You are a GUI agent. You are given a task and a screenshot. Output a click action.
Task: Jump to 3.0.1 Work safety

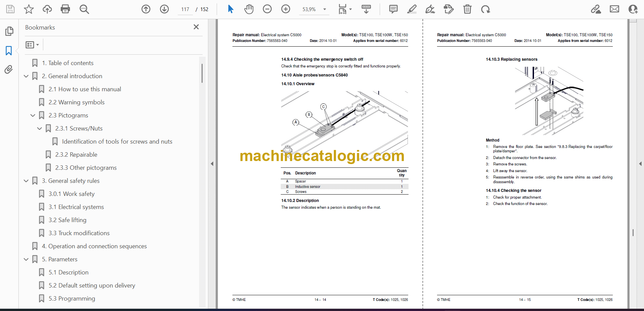(71, 194)
